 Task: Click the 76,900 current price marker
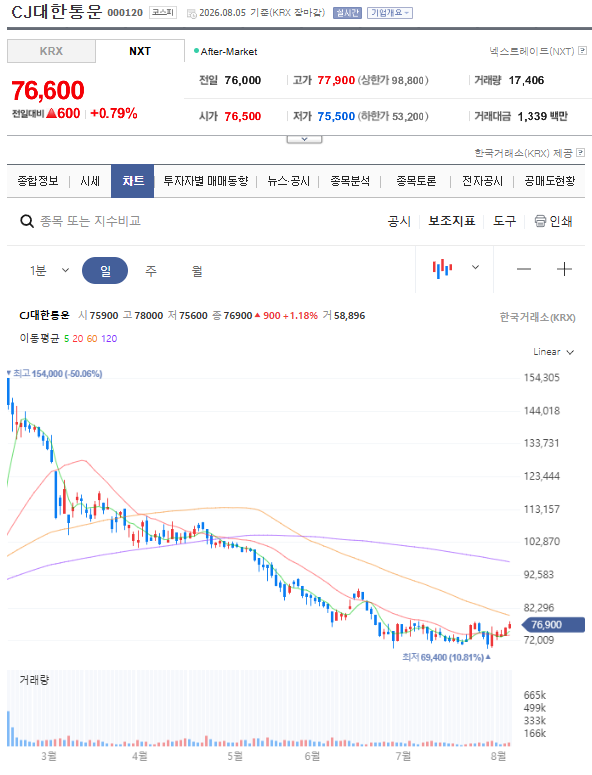tap(553, 625)
